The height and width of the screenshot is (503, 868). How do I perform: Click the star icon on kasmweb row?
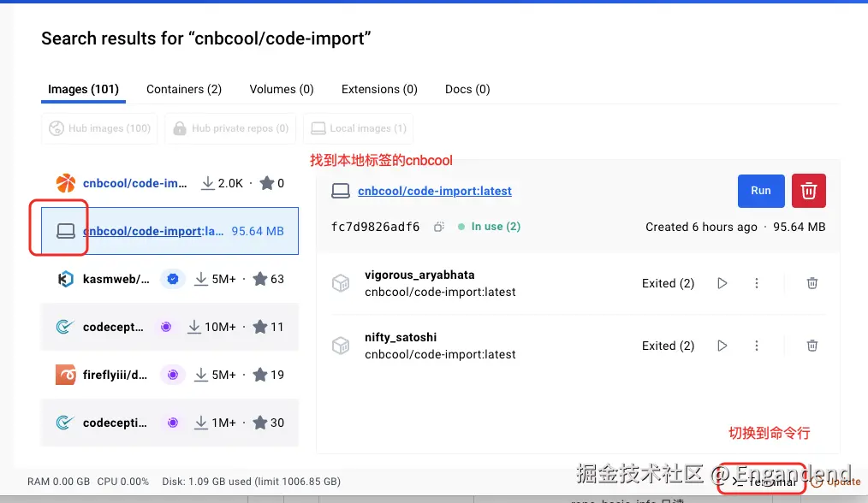pyautogui.click(x=259, y=278)
